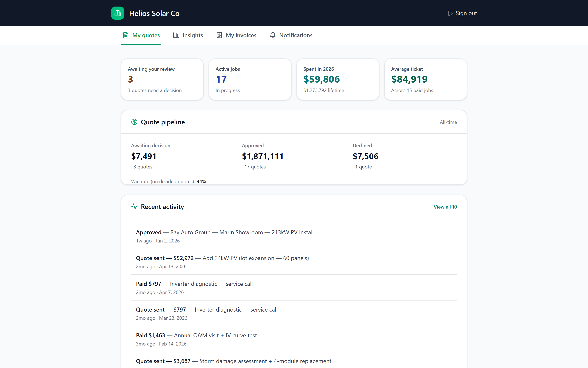
Task: Click the Insights bar chart icon
Action: [176, 35]
